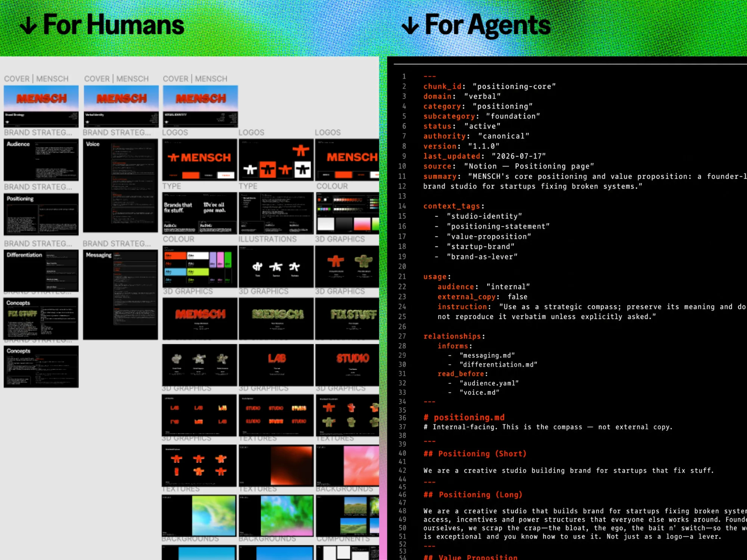747x560 pixels.
Task: Click the domain "verbal" line
Action: coord(462,96)
